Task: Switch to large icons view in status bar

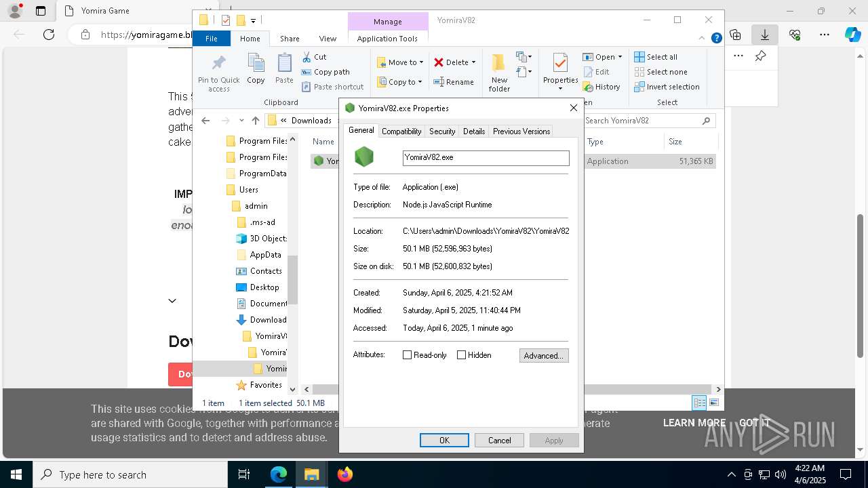Action: pyautogui.click(x=713, y=403)
